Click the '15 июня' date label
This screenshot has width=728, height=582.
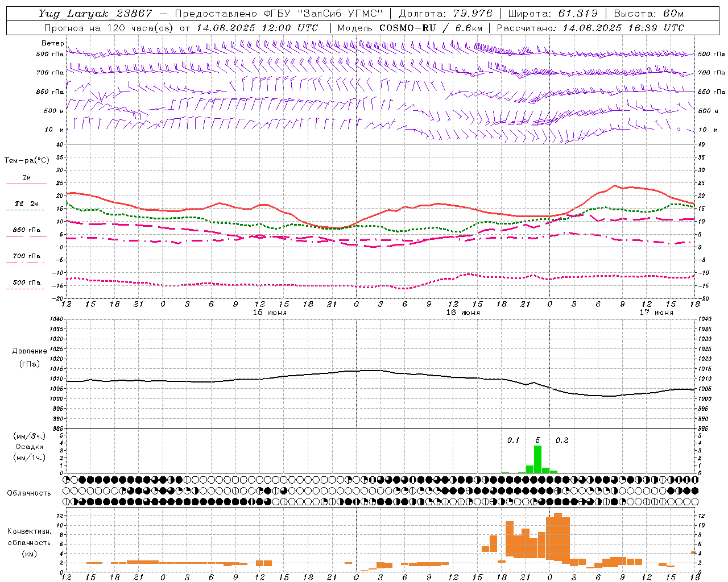pos(270,313)
